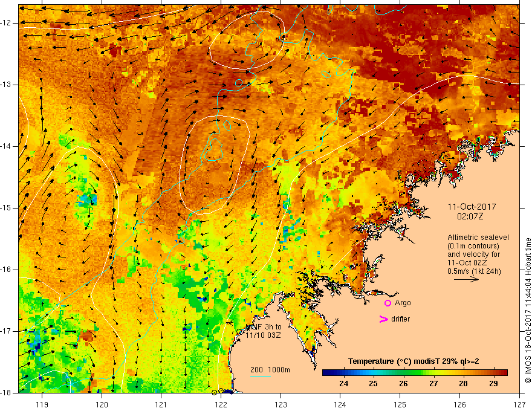Screen dimensions: 532x411
Task: Click latitude axis label -16
Action: click(7, 270)
